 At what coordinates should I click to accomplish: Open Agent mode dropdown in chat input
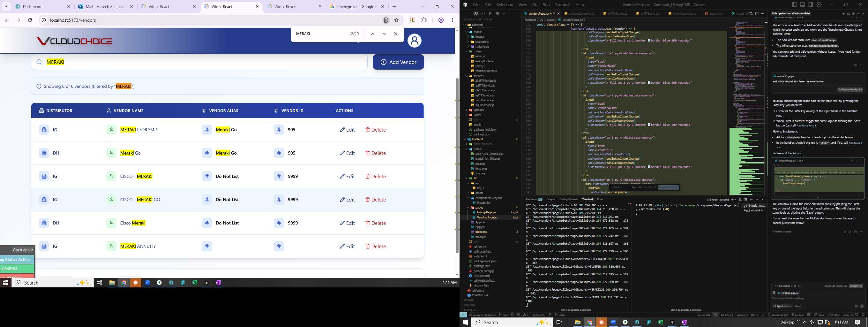[782, 306]
